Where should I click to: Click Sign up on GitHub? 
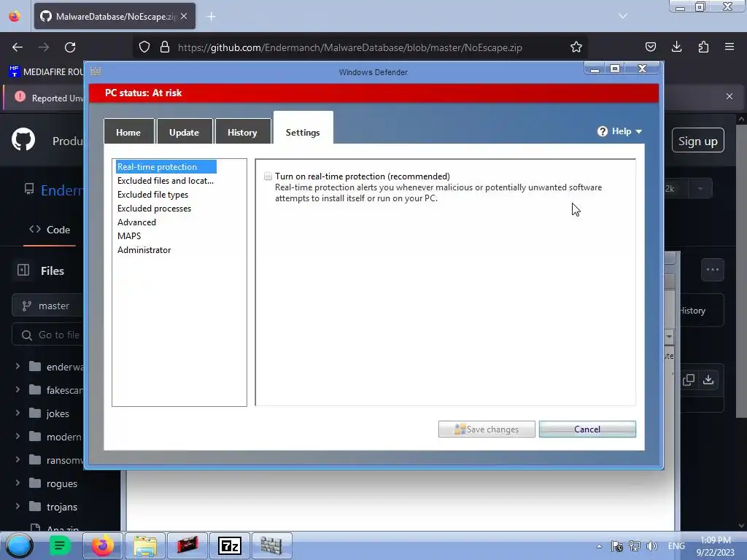698,141
